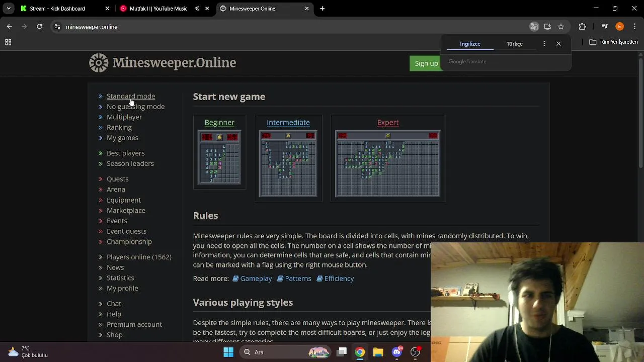This screenshot has height=362, width=644.
Task: Read more about Efficiency
Action: [x=335, y=279]
